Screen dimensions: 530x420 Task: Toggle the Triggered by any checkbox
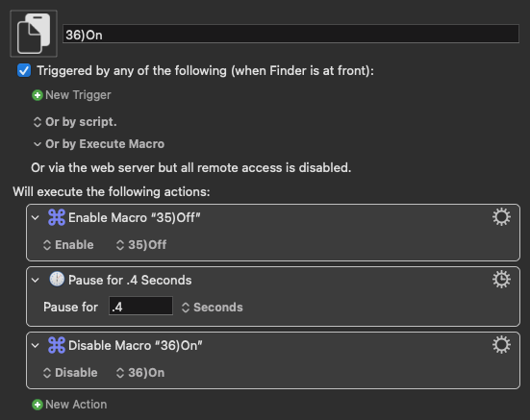point(24,70)
